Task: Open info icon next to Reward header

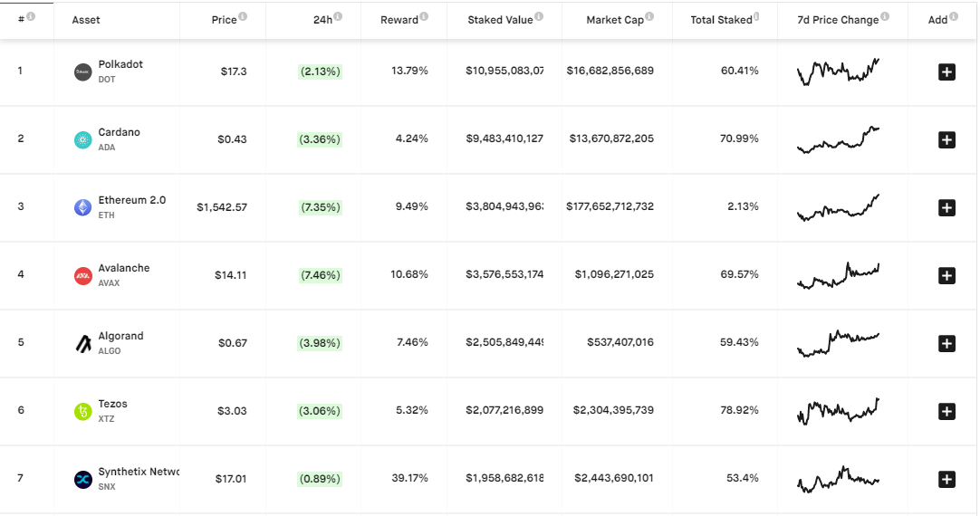Action: click(424, 16)
